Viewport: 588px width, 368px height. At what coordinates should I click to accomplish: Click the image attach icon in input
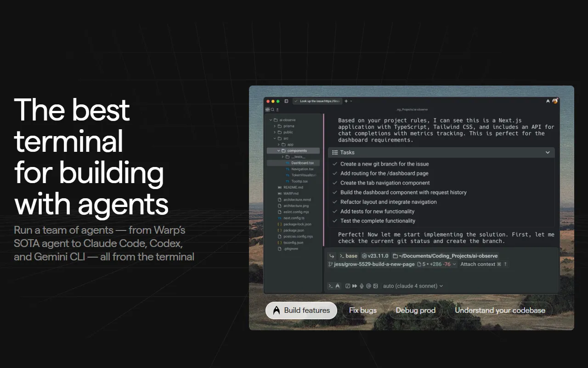[375, 286]
